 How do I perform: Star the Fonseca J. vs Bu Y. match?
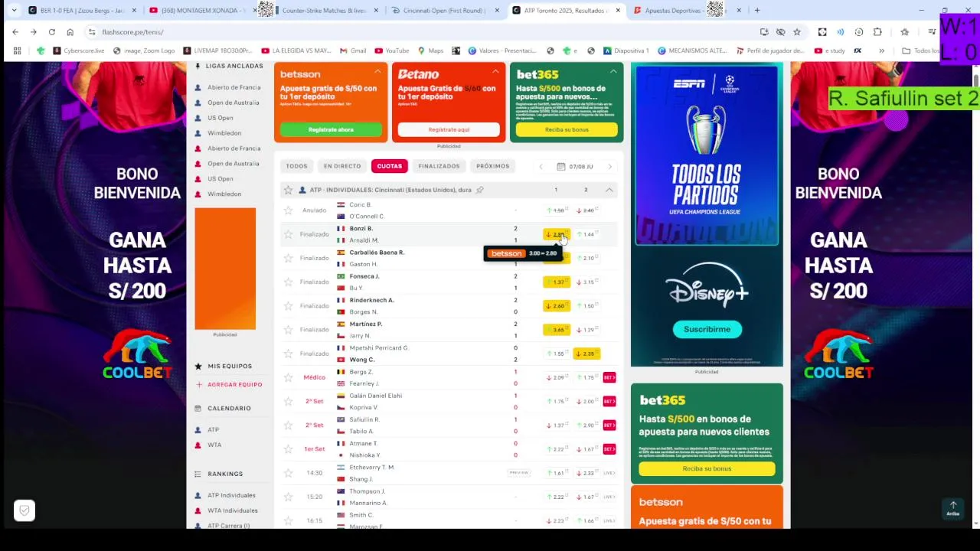click(289, 282)
